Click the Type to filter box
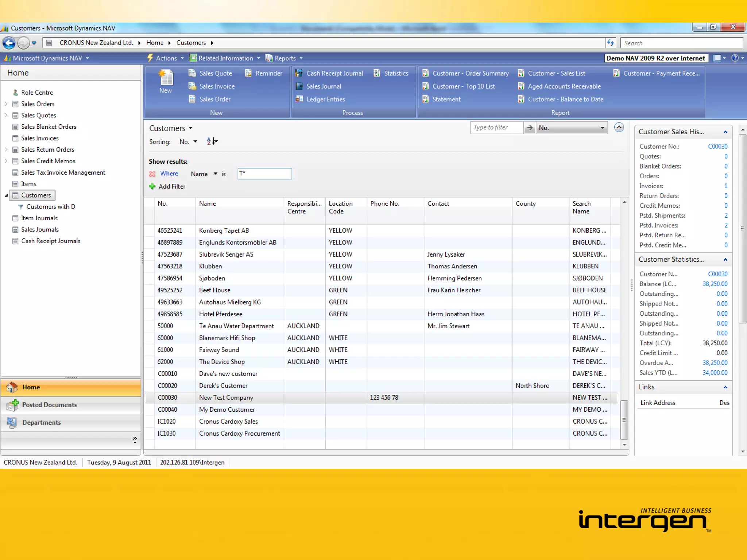The width and height of the screenshot is (747, 560). pos(497,128)
